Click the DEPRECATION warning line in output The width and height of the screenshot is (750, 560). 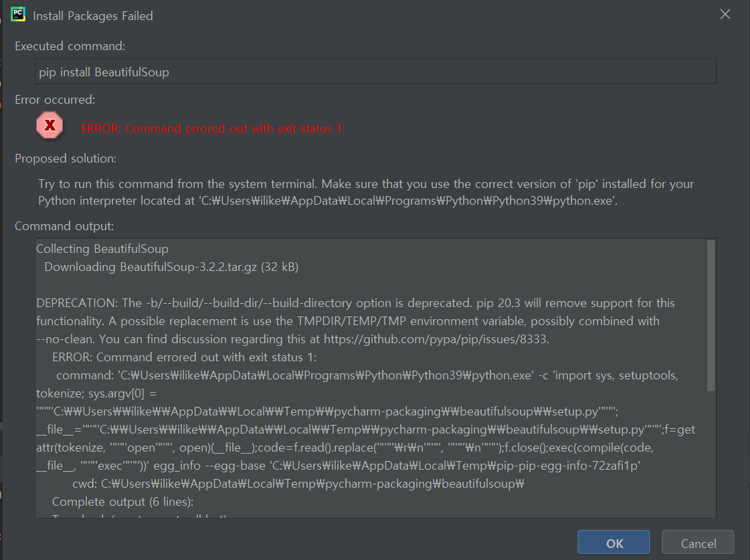(355, 303)
